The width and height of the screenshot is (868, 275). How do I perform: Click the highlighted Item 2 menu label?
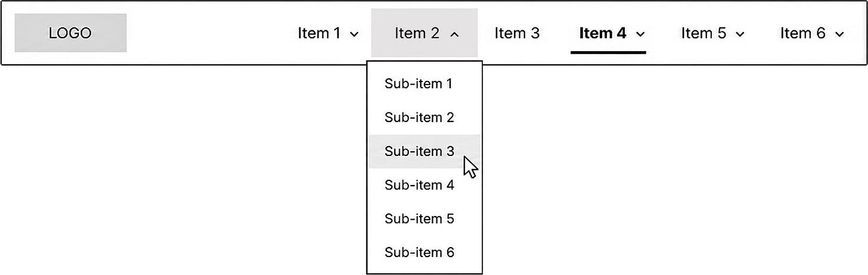point(417,33)
